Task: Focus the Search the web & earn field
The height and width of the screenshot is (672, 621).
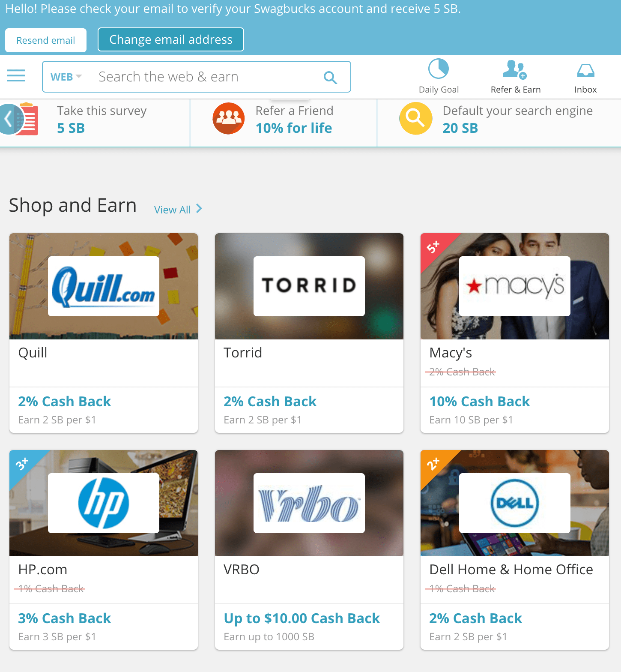Action: pos(197,77)
